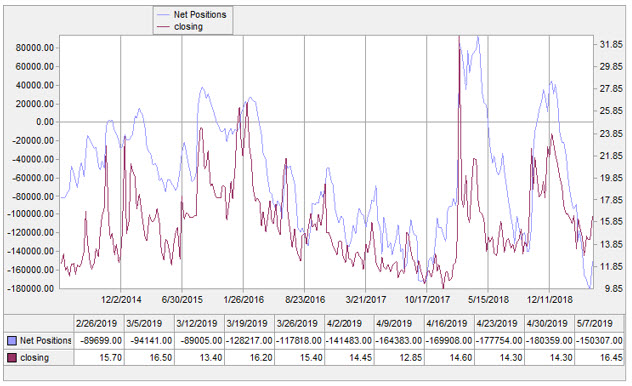This screenshot has height=386, width=632.
Task: Click the 4/2/2019 column header
Action: click(x=349, y=324)
